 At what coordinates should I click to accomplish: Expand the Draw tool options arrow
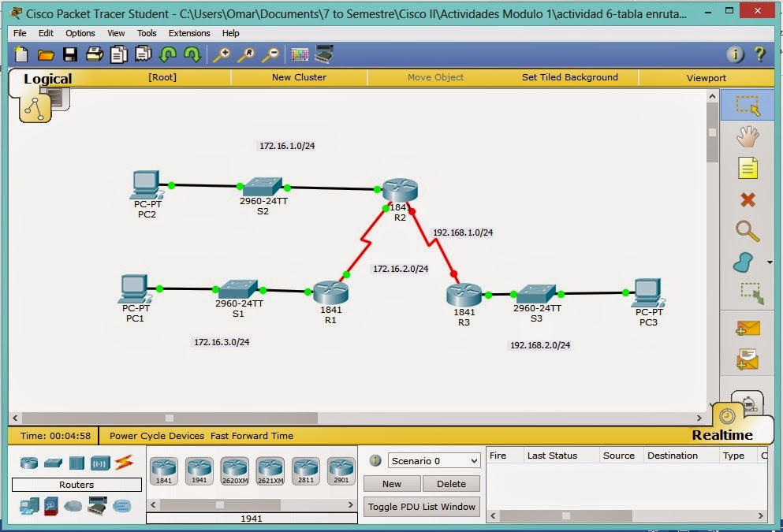770,262
